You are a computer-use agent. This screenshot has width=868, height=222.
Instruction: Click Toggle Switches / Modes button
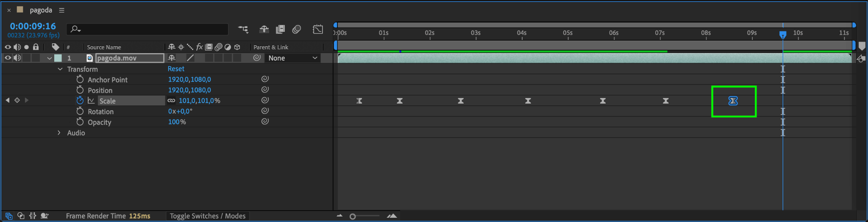[x=207, y=216]
